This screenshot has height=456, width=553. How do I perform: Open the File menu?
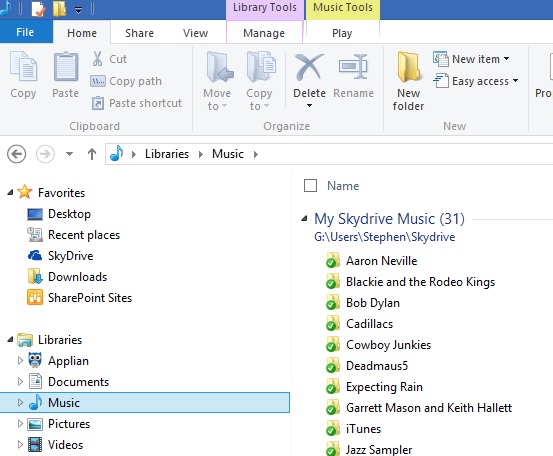[25, 32]
